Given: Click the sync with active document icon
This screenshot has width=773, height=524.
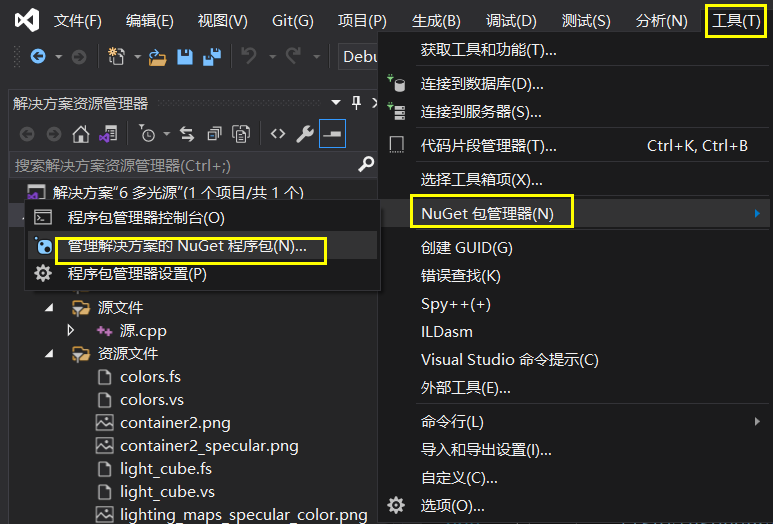Looking at the screenshot, I should (187, 134).
